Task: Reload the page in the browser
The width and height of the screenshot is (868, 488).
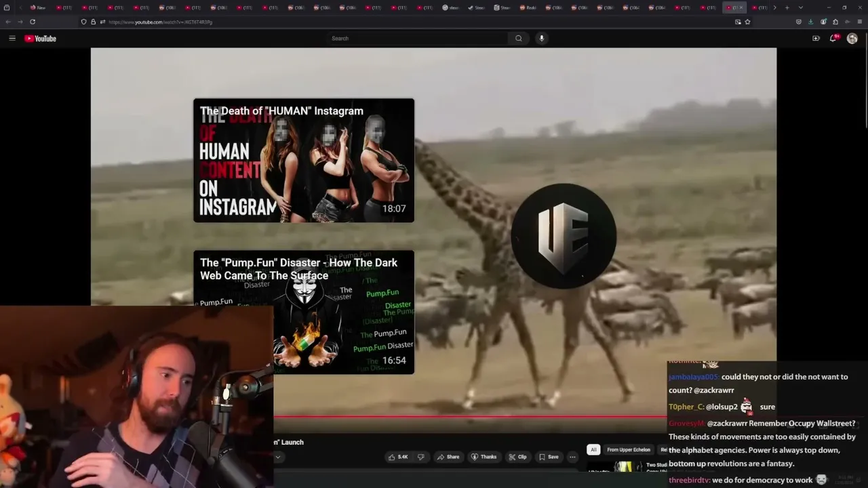Action: tap(33, 22)
